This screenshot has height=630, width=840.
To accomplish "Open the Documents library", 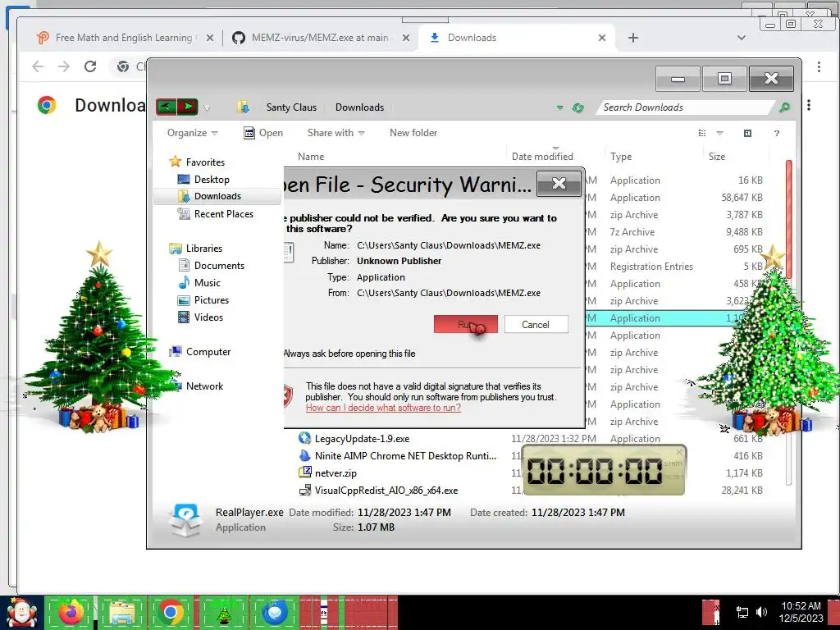I will [x=211, y=266].
